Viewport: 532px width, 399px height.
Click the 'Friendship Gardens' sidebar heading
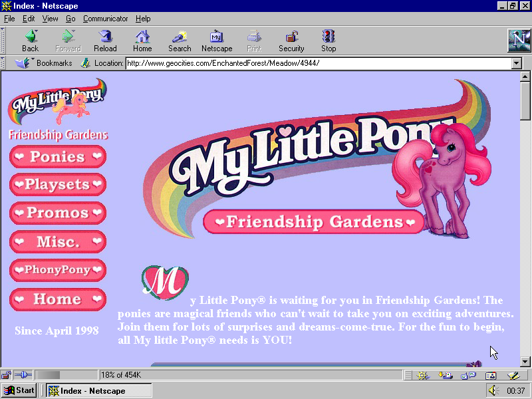[59, 135]
